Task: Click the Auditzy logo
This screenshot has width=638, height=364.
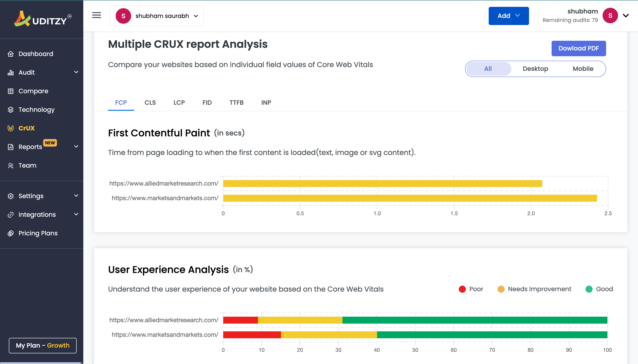Action: 43,19
